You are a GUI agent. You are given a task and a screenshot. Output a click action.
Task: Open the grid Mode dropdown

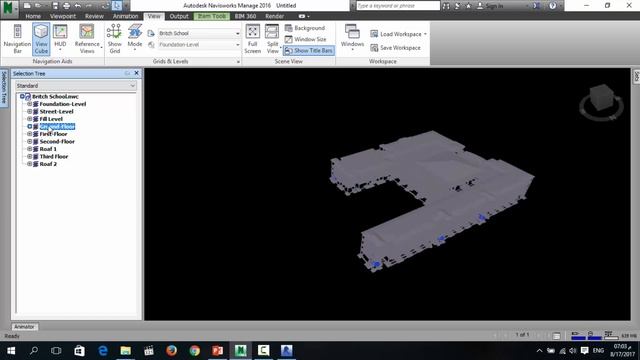click(x=135, y=39)
